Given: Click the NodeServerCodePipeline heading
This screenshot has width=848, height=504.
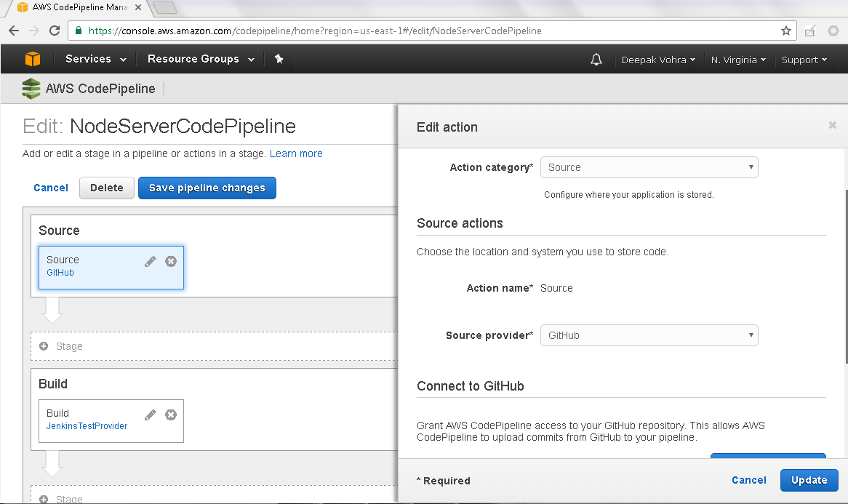Looking at the screenshot, I should tap(183, 126).
